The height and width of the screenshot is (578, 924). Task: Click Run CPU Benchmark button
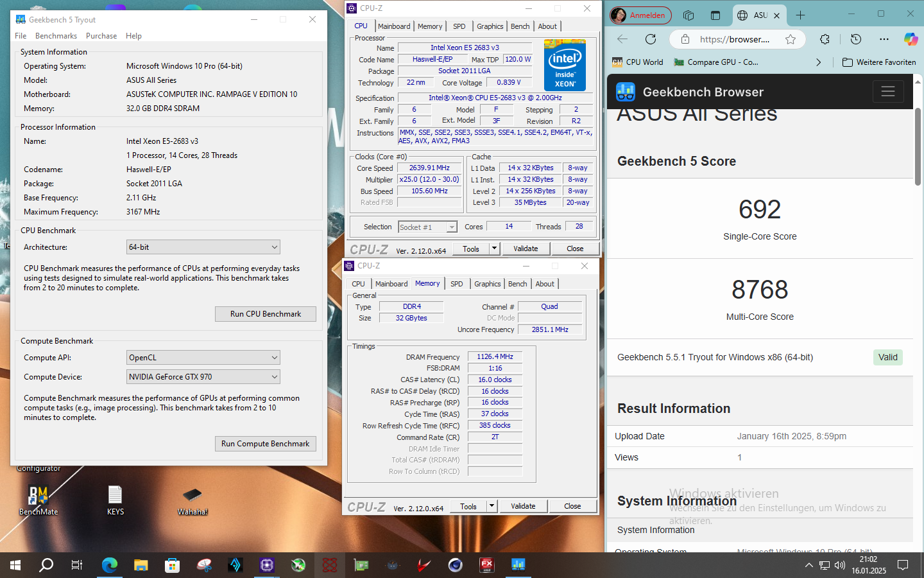(x=266, y=314)
